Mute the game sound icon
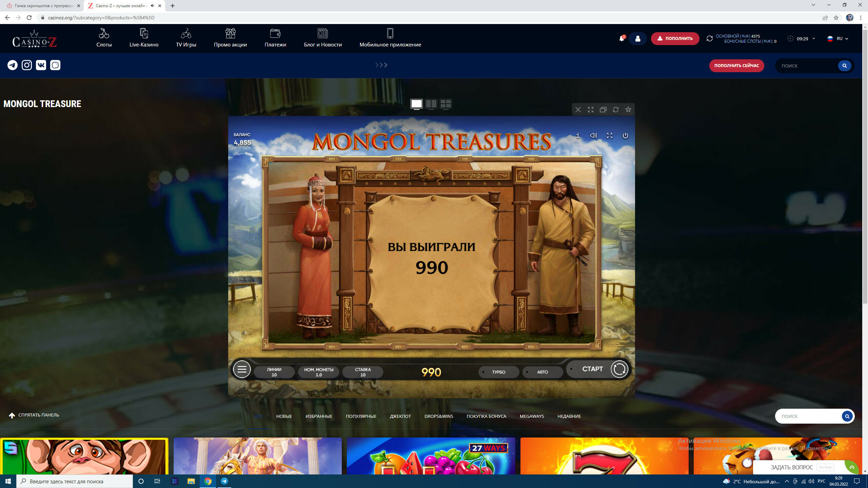Image resolution: width=868 pixels, height=488 pixels. coord(593,136)
